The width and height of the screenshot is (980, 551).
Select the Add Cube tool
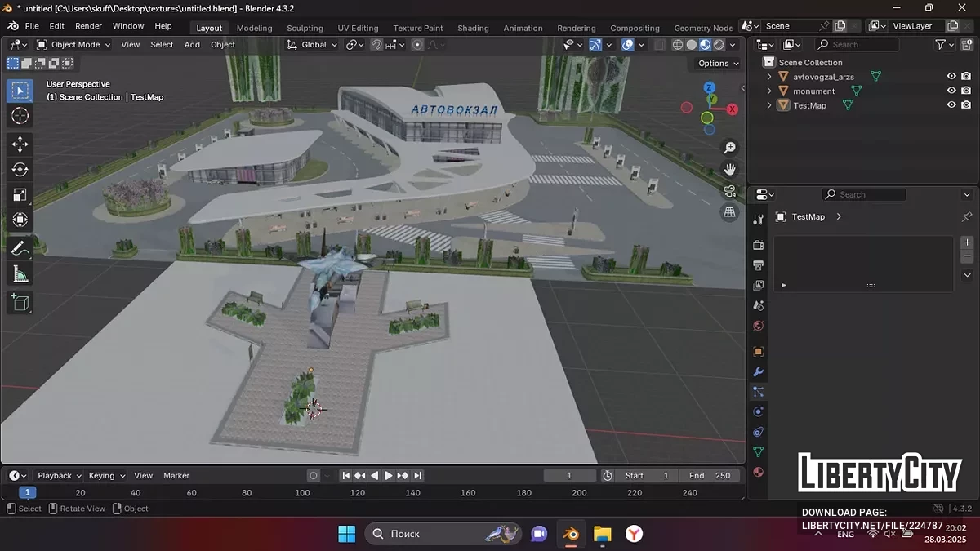20,303
